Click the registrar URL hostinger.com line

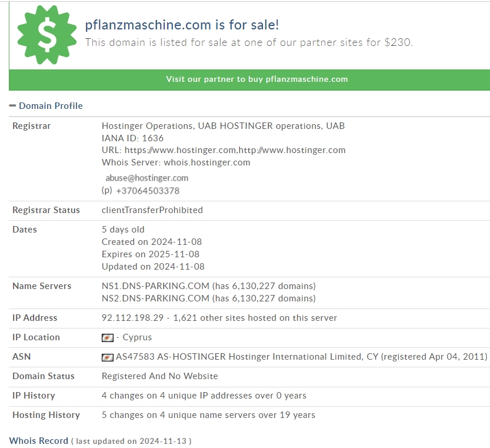pyautogui.click(x=224, y=150)
